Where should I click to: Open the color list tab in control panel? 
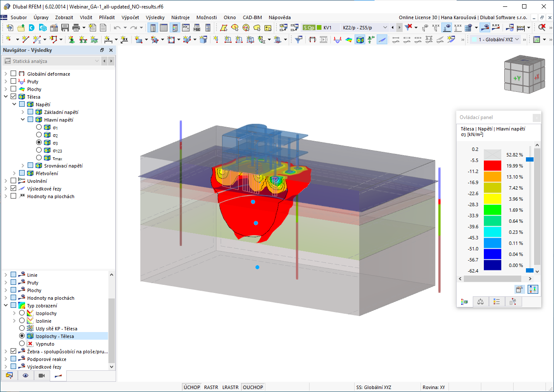pos(497,301)
